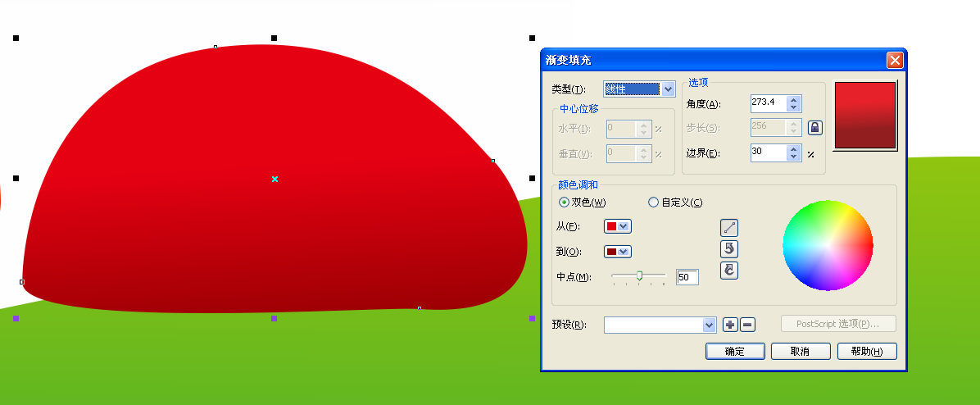The image size is (980, 405).
Task: Close the 渐变填充 dialog
Action: (895, 60)
